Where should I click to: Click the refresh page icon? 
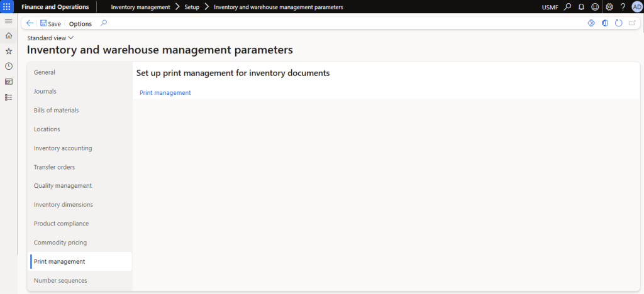(x=618, y=23)
